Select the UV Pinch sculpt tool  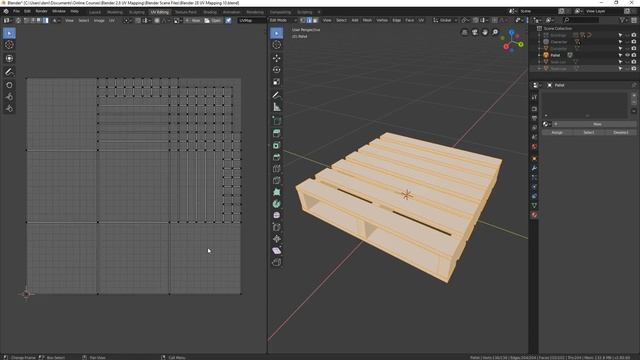tap(9, 108)
